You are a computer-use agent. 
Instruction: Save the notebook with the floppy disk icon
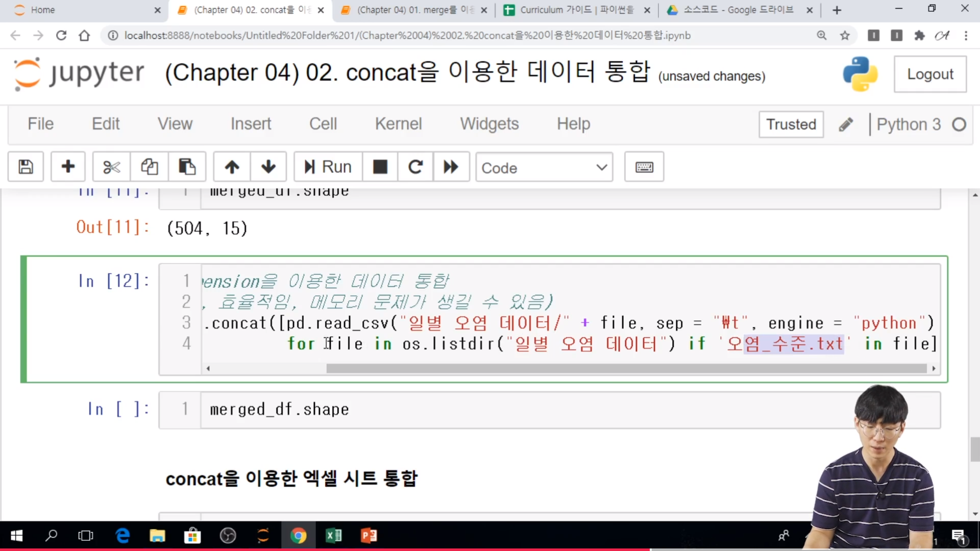(26, 167)
